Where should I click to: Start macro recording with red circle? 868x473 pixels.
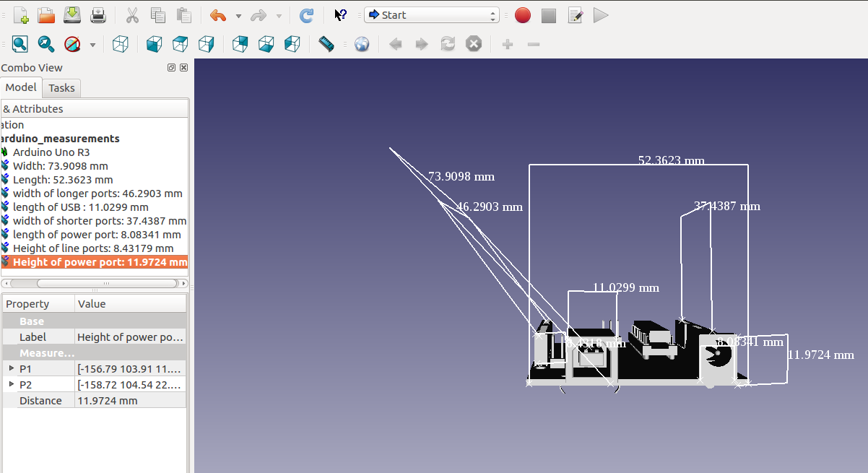pos(523,15)
